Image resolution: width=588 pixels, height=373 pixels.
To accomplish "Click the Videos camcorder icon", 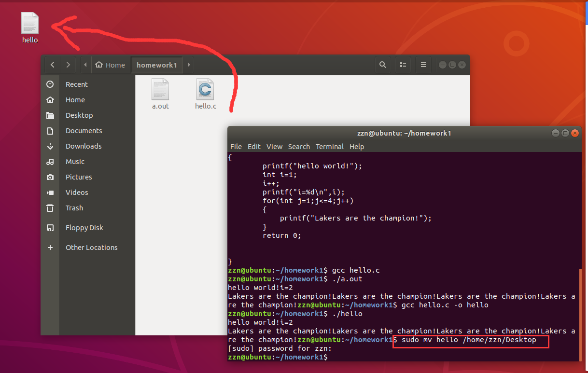I will 50,193.
